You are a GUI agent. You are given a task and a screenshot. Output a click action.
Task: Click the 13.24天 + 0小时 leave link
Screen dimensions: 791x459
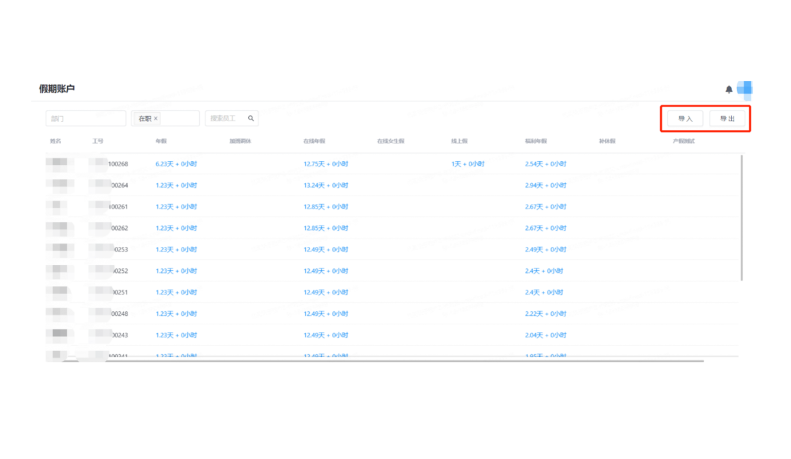click(x=324, y=185)
